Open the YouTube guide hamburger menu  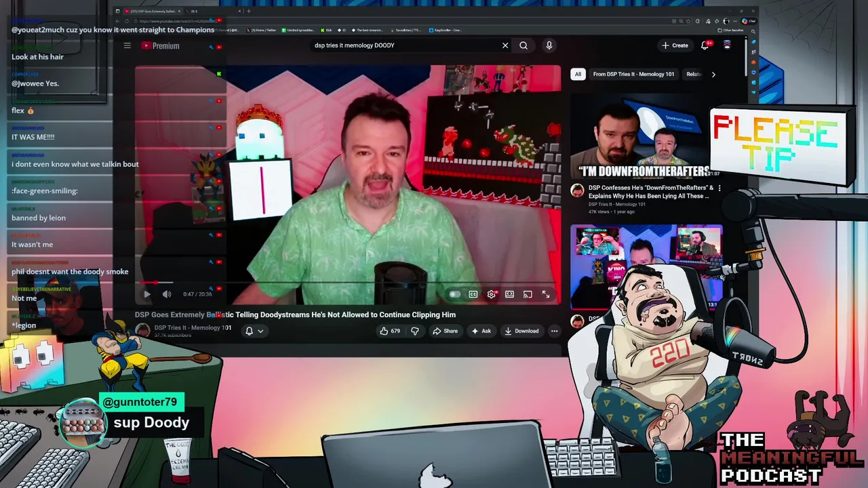(x=127, y=45)
